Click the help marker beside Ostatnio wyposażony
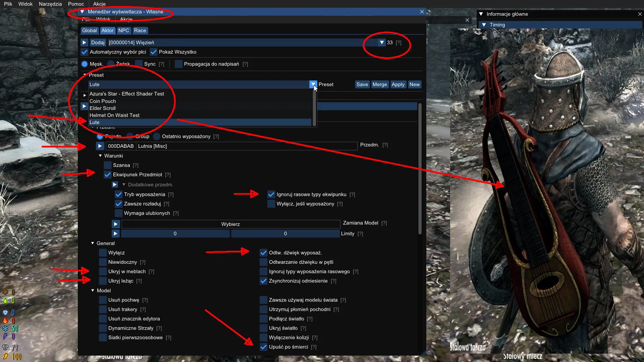 pyautogui.click(x=216, y=136)
